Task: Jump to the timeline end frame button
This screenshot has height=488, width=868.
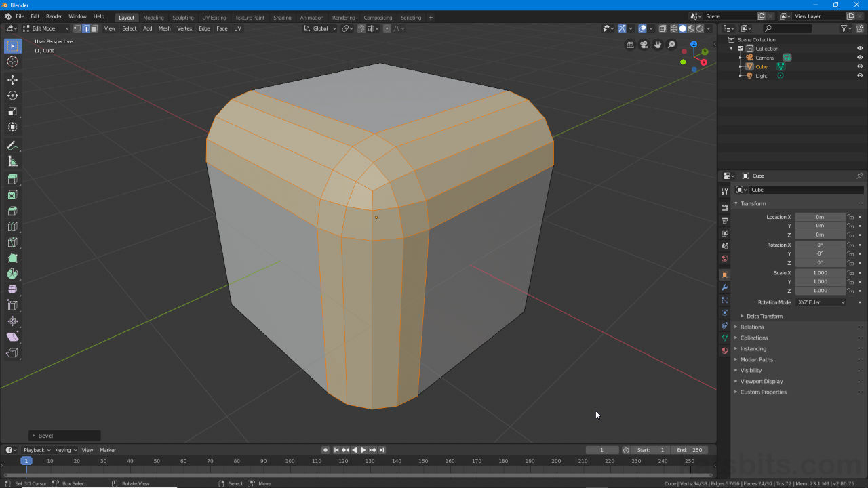Action: pos(382,450)
